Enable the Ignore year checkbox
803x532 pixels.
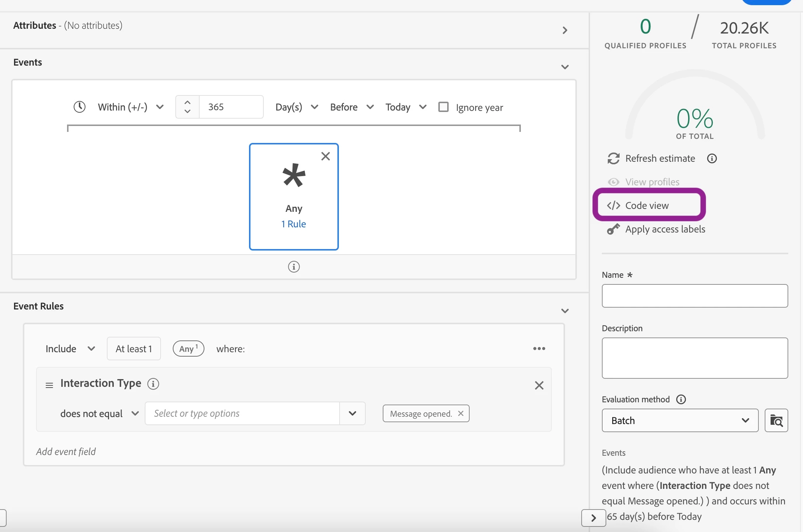point(443,107)
